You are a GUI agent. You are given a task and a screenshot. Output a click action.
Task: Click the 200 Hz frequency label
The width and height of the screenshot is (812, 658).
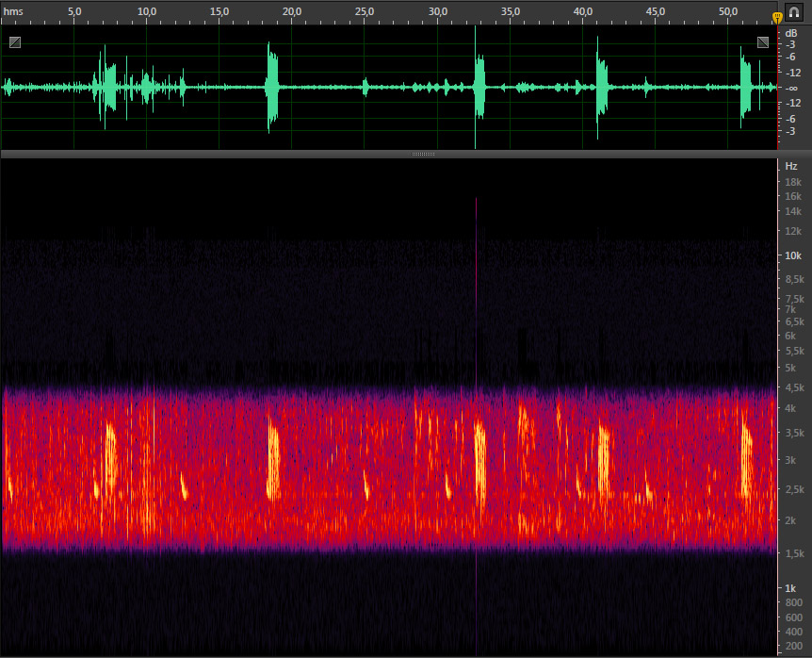(793, 646)
